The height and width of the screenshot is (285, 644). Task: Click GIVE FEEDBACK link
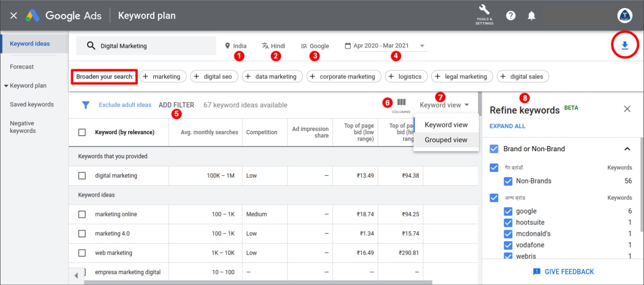tap(569, 272)
